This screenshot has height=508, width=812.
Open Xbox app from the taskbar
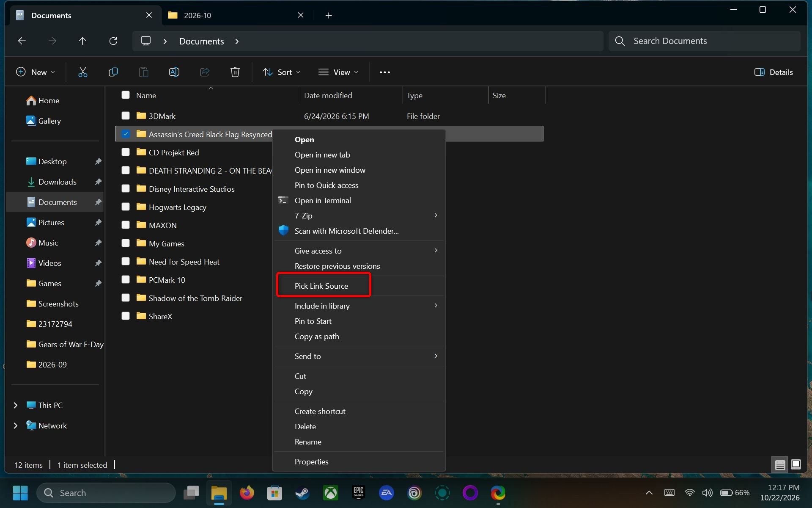(330, 493)
